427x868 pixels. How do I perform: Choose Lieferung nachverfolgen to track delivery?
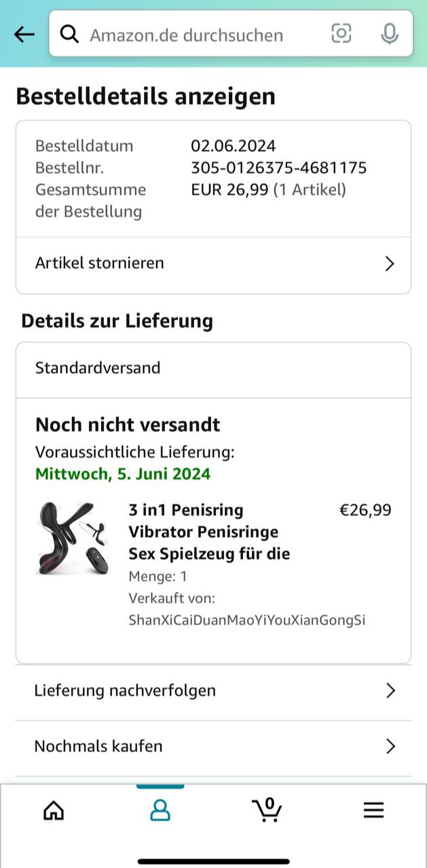[125, 690]
